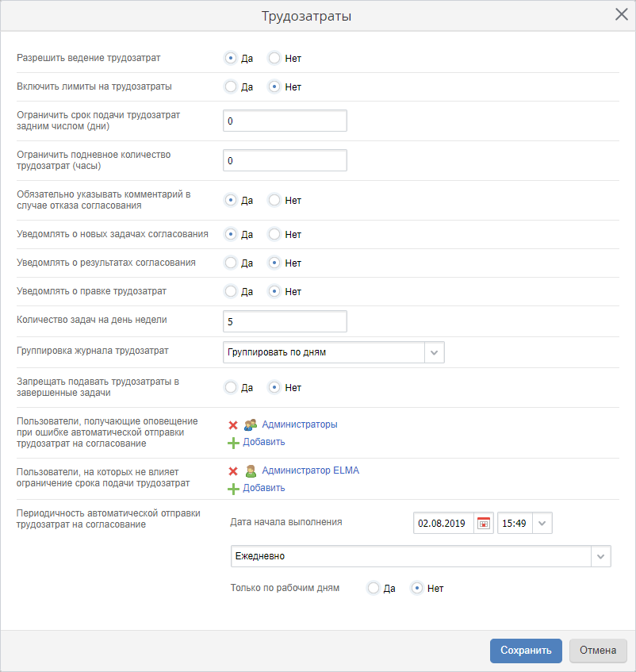Click the Количество задач на день недели field
The height and width of the screenshot is (672, 636).
[x=285, y=321]
